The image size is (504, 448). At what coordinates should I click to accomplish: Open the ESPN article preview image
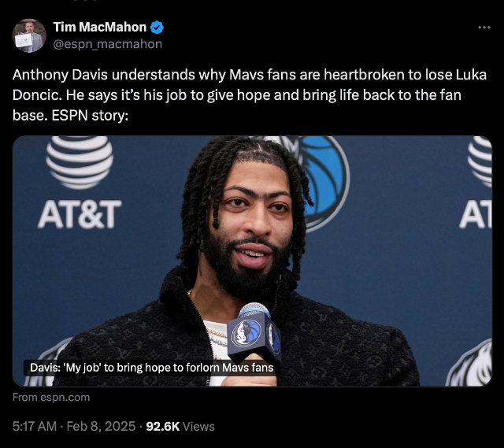pyautogui.click(x=252, y=261)
